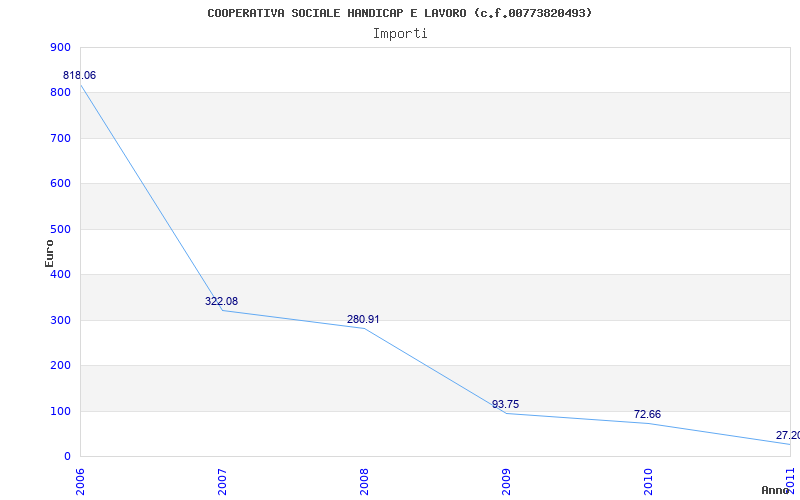This screenshot has height=500, width=800.
Task: Select the 280.91 data label
Action: point(363,319)
